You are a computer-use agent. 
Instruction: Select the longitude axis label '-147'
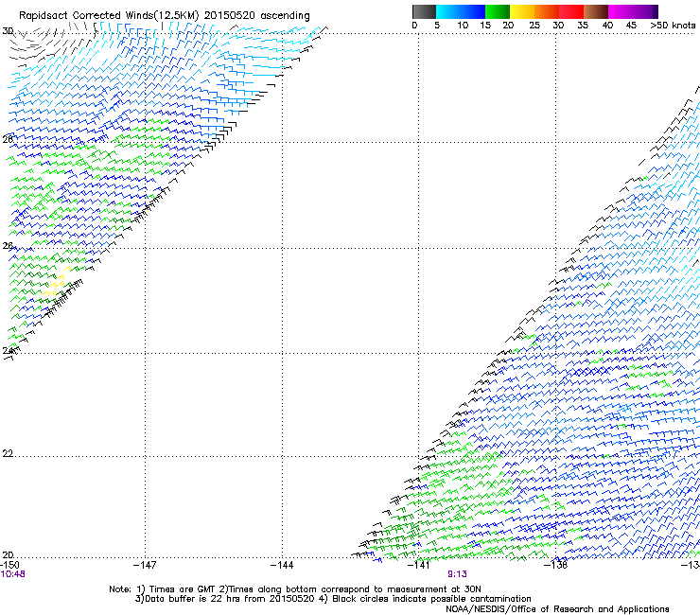coord(145,565)
